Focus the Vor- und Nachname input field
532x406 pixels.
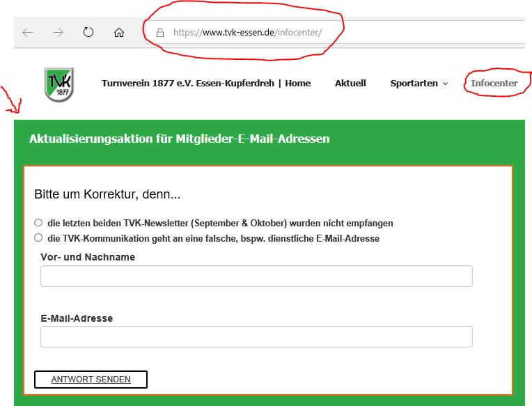[x=256, y=276]
